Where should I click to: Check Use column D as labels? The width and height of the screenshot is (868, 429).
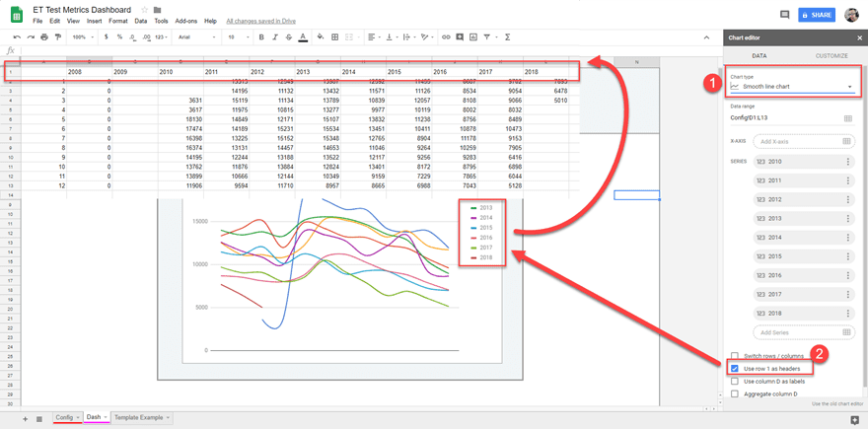[735, 382]
